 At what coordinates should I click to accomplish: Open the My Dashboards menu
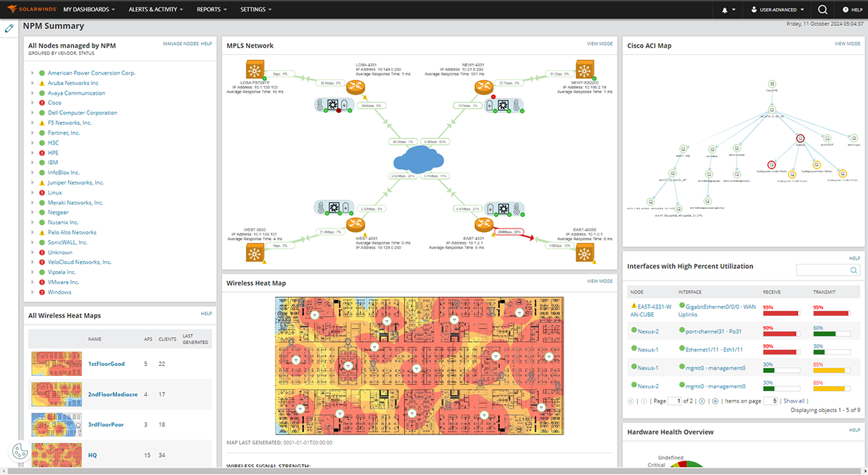pos(89,9)
